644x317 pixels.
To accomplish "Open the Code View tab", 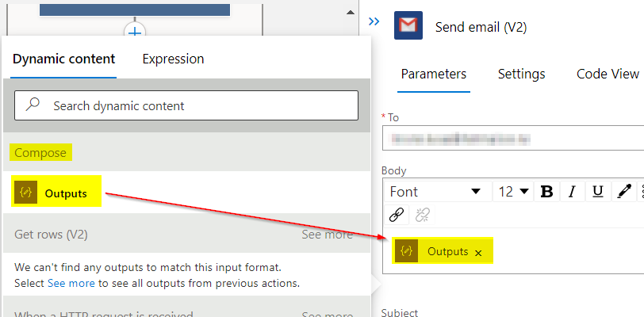I will [608, 74].
